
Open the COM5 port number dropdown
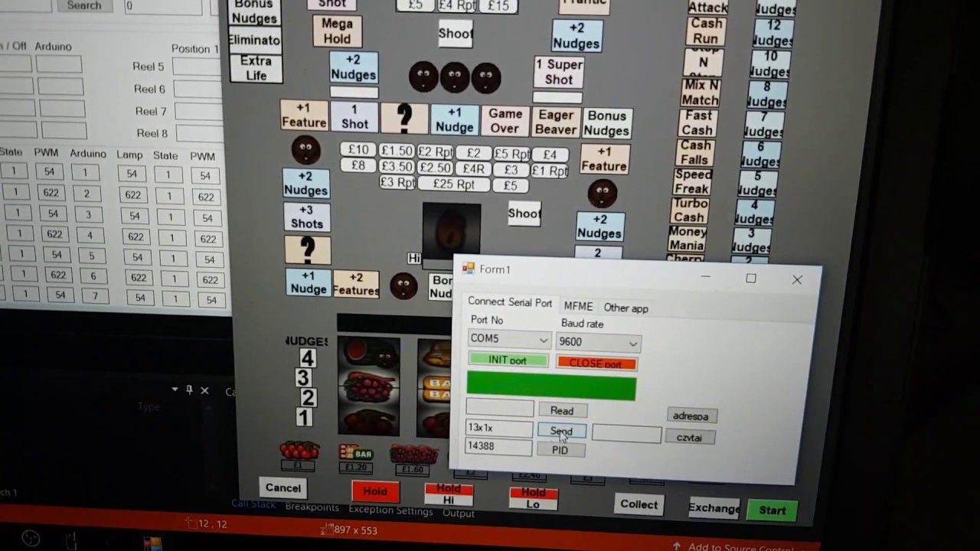click(543, 340)
